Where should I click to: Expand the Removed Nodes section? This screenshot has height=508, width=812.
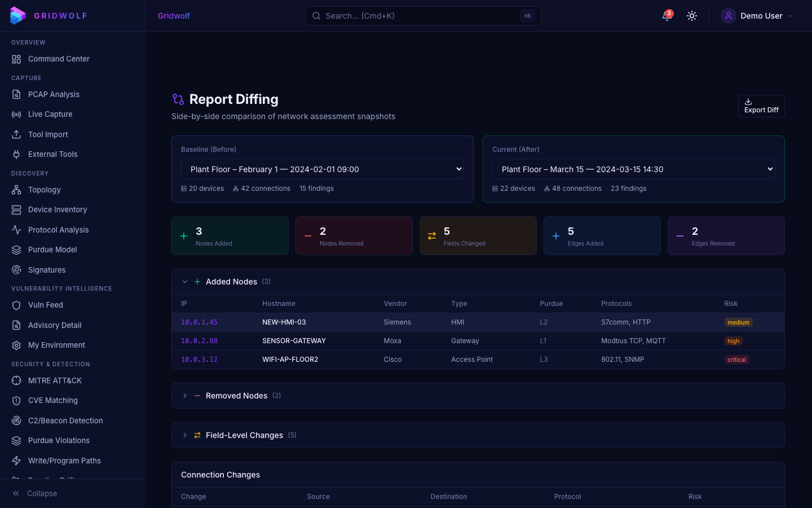(184, 396)
